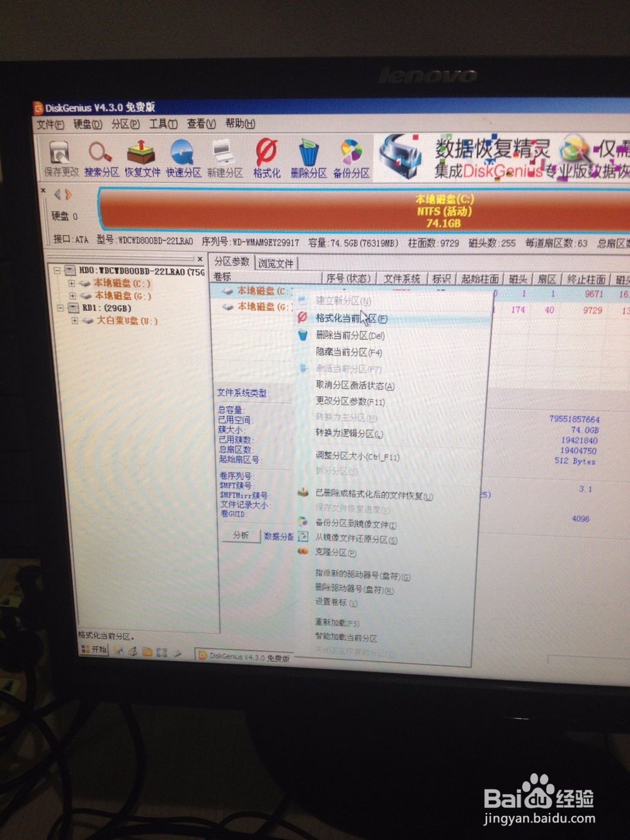Open Quick Partition (快速分区) tool
Screen dimensions: 630x840
click(183, 159)
